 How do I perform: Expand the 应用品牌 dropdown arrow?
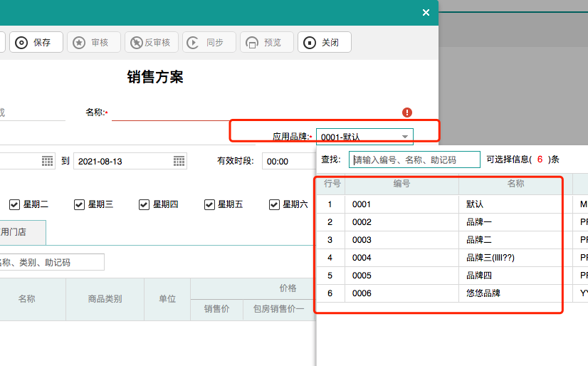(404, 137)
